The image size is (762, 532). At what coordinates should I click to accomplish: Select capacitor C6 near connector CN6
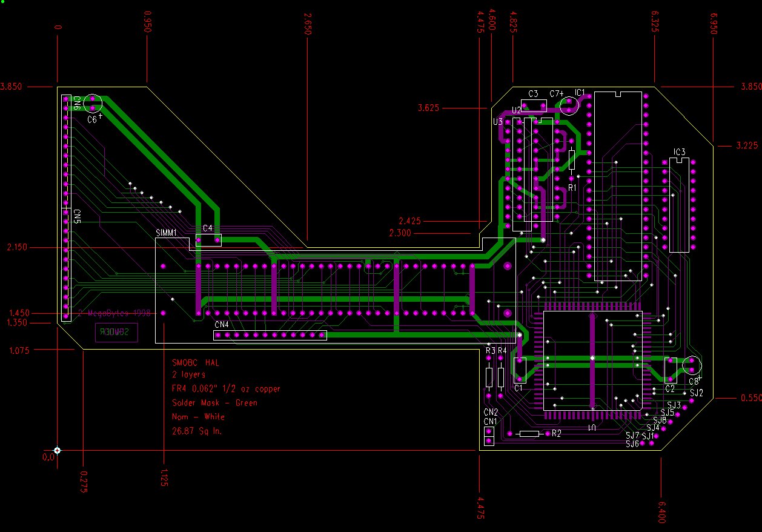[x=92, y=103]
